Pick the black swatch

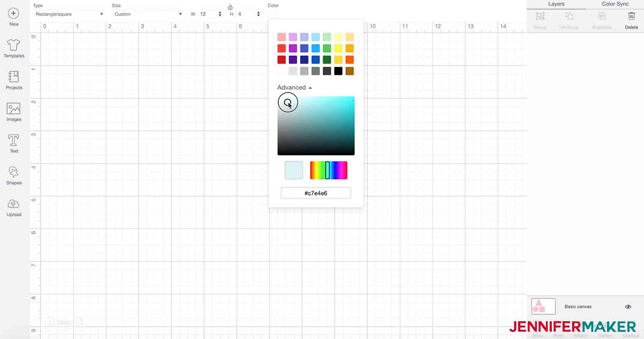coord(338,71)
